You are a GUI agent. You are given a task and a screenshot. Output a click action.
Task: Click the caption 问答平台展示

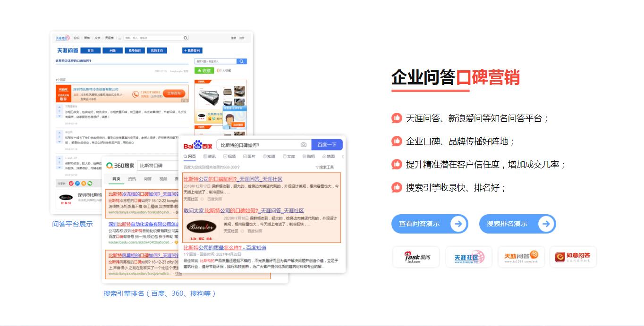point(72,224)
